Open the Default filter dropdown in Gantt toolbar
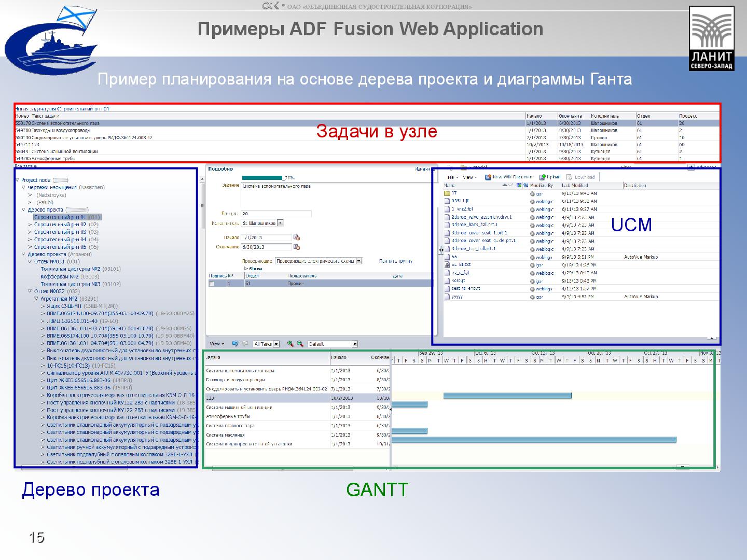The height and width of the screenshot is (560, 747). coord(355,343)
